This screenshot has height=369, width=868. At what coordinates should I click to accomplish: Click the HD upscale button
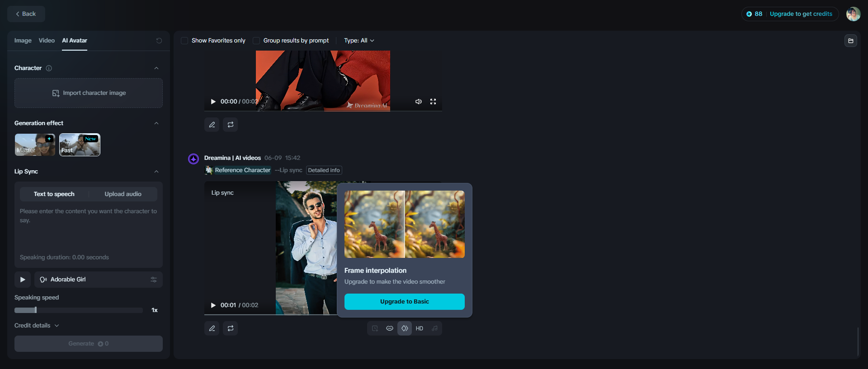420,328
